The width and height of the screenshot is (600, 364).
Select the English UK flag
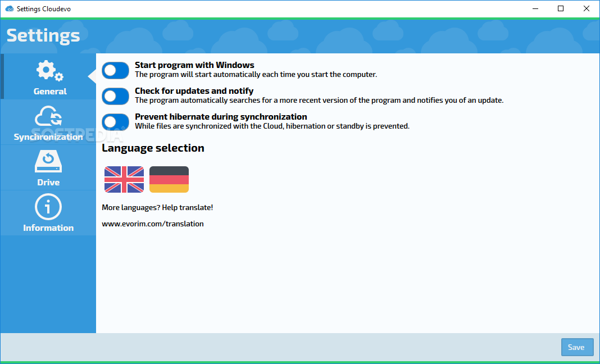(x=124, y=180)
